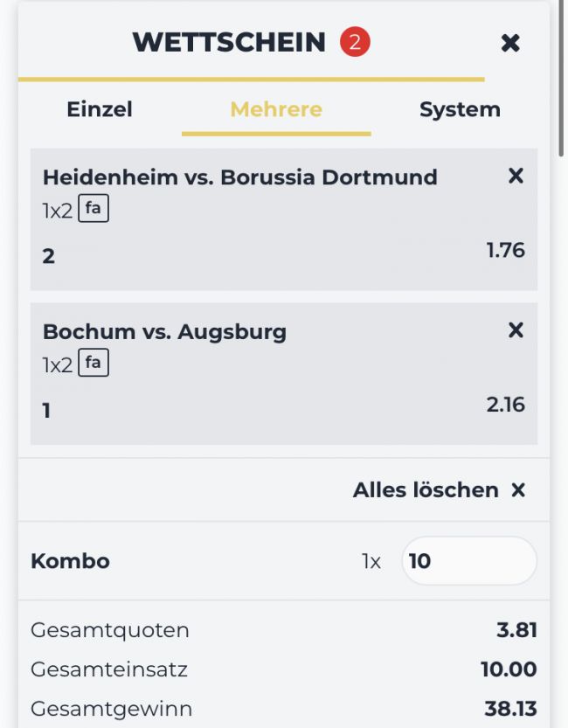Image resolution: width=568 pixels, height=728 pixels.
Task: Click the Gesamtgewinn value 38.13
Action: click(510, 709)
